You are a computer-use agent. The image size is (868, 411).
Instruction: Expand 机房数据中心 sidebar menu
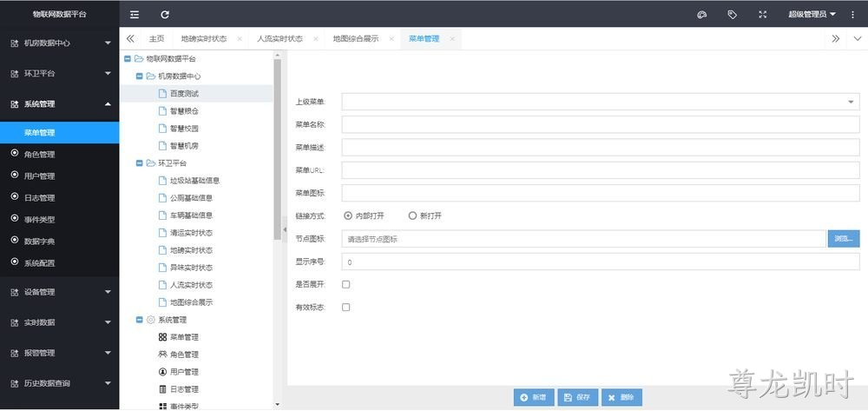click(x=60, y=43)
